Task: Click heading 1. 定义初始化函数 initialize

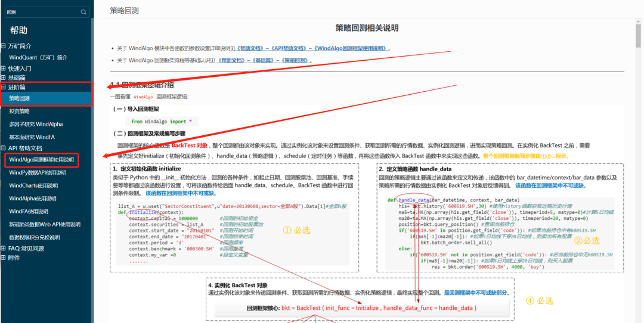Action: (147, 169)
